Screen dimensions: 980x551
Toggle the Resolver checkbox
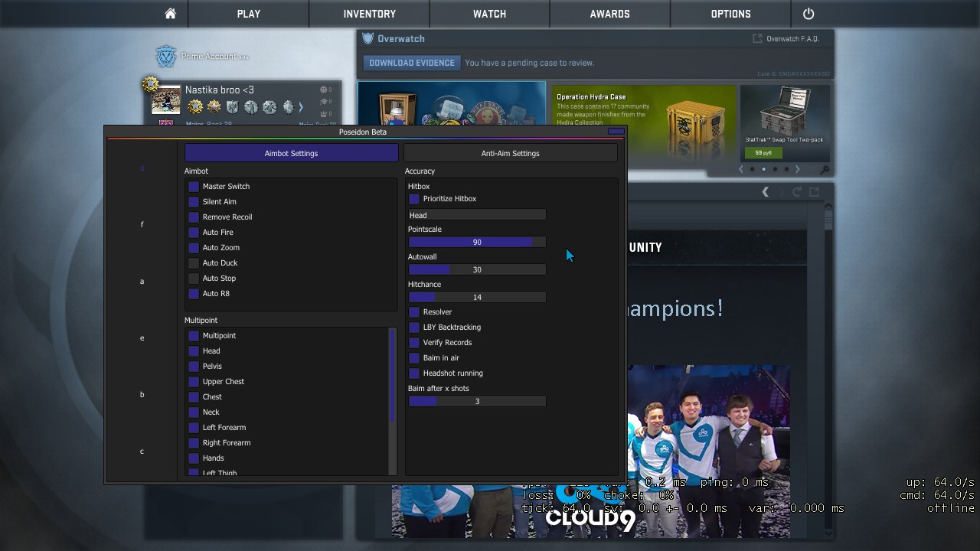pyautogui.click(x=414, y=312)
